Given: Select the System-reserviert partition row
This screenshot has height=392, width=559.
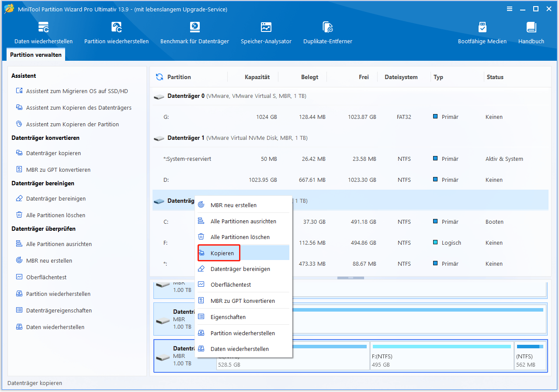Looking at the screenshot, I should (x=350, y=159).
